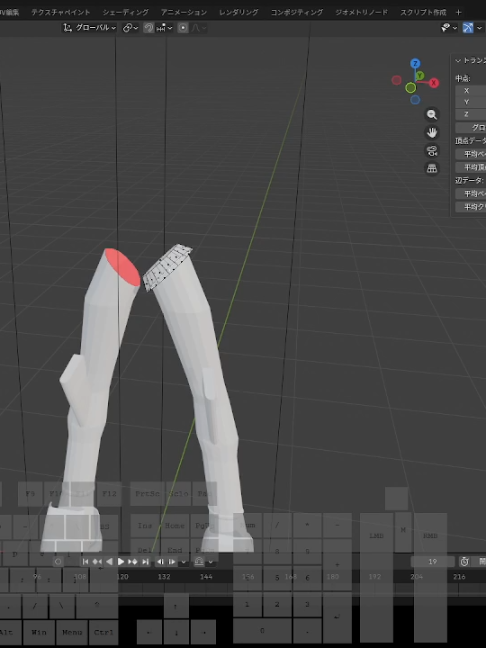Switch perspective/orthographic with grid icon

click(x=432, y=169)
